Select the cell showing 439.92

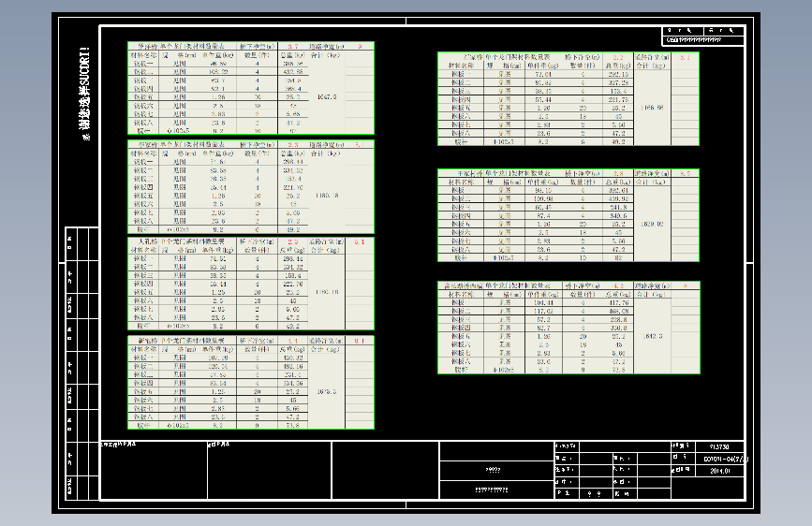[618, 198]
